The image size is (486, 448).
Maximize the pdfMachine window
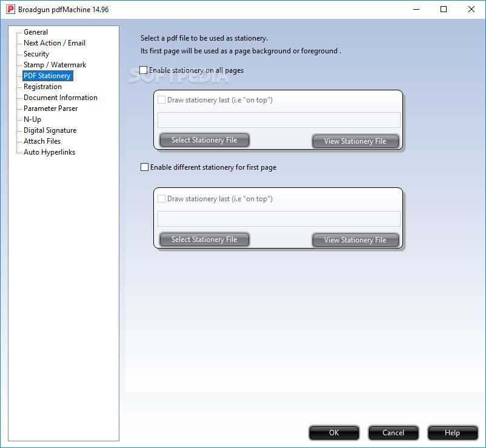pyautogui.click(x=444, y=9)
